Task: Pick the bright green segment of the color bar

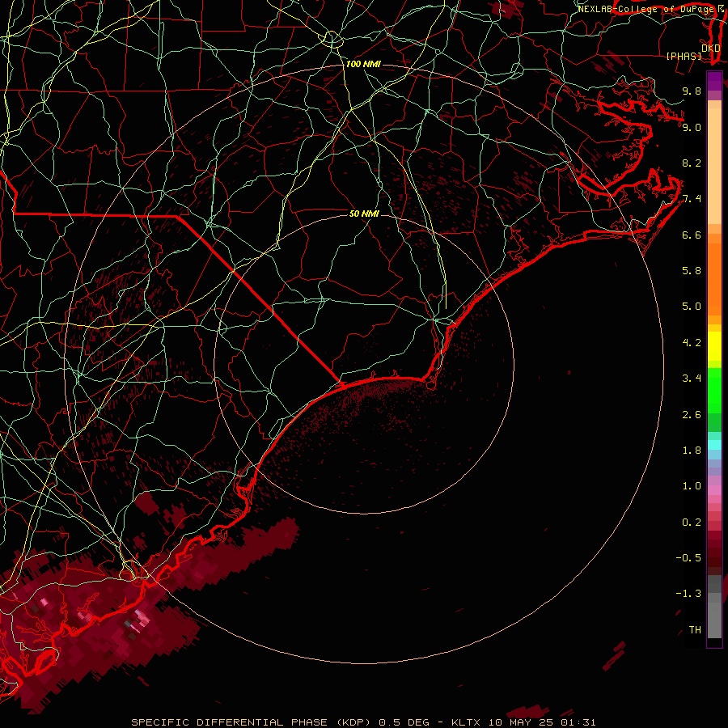Action: pos(714,391)
